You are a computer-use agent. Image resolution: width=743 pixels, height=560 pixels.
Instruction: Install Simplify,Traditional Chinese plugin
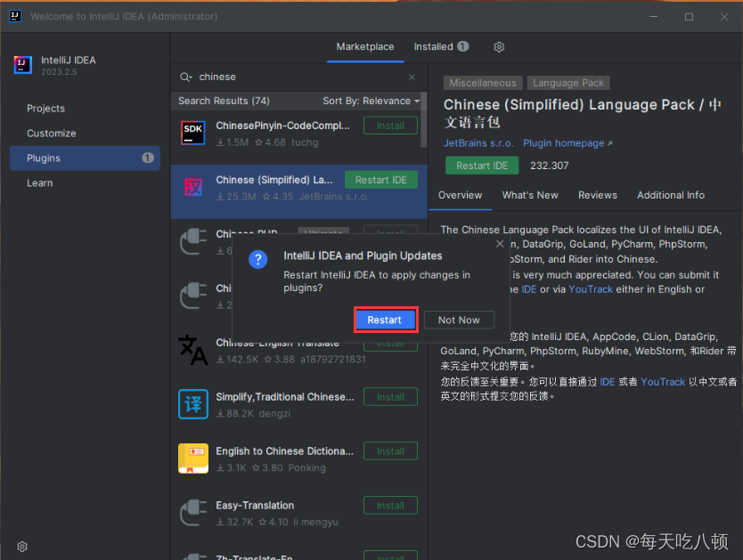(390, 397)
